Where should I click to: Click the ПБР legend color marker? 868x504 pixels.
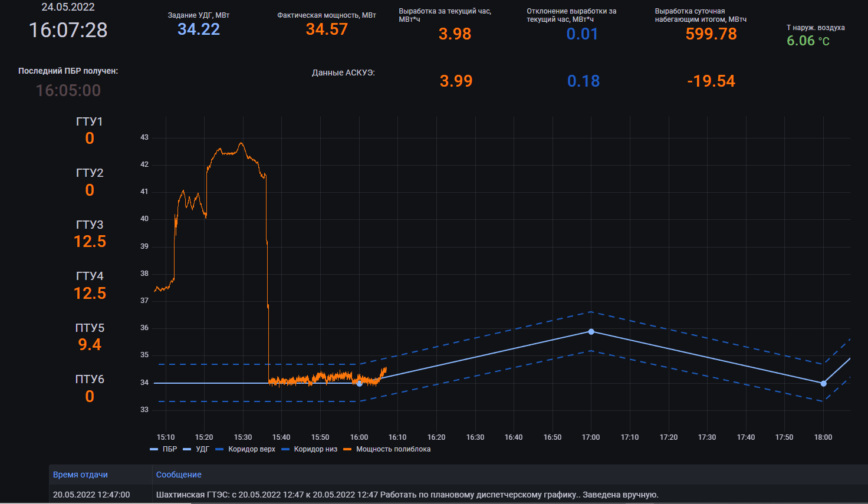coord(154,449)
